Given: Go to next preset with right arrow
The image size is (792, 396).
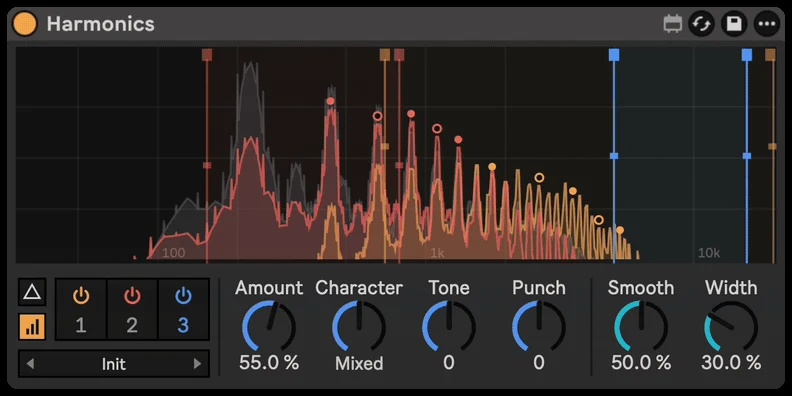Looking at the screenshot, I should click(x=197, y=364).
